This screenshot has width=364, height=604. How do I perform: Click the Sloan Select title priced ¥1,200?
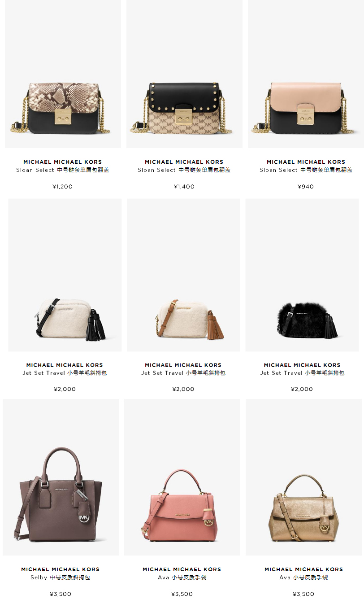click(x=63, y=170)
